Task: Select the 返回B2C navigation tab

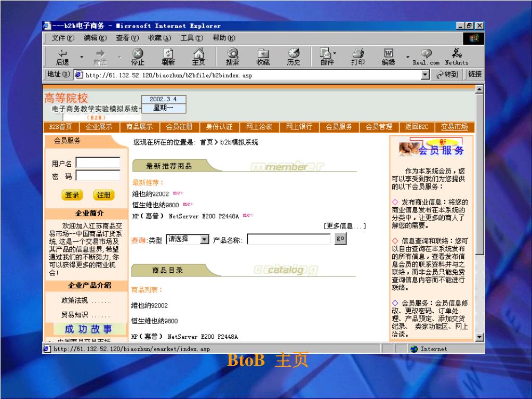Action: (417, 127)
